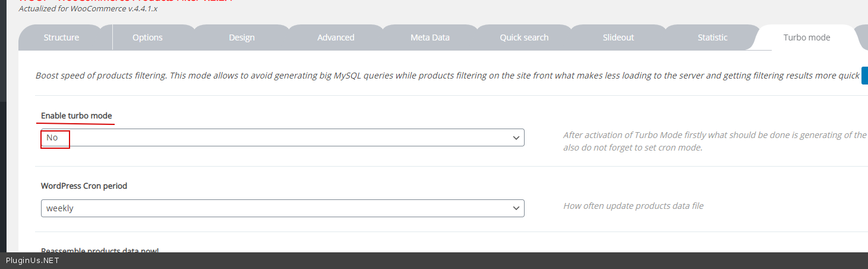Click the Enable turbo mode label
Viewport: 868px width, 269px height.
[x=76, y=115]
